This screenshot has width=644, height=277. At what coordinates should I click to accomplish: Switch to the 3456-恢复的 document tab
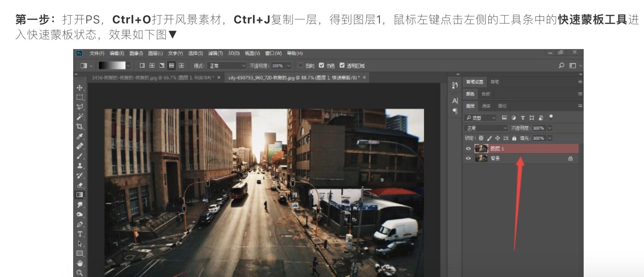(x=153, y=77)
